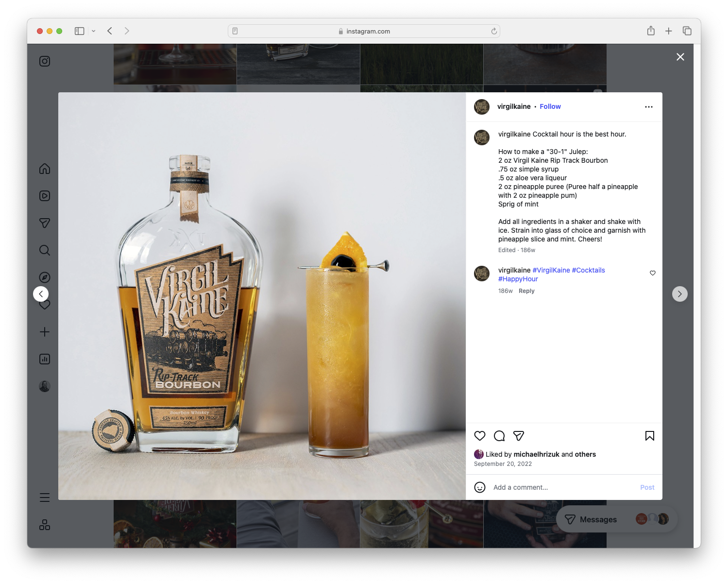Click virgilkaine header profile picture
This screenshot has height=584, width=728.
(x=482, y=107)
